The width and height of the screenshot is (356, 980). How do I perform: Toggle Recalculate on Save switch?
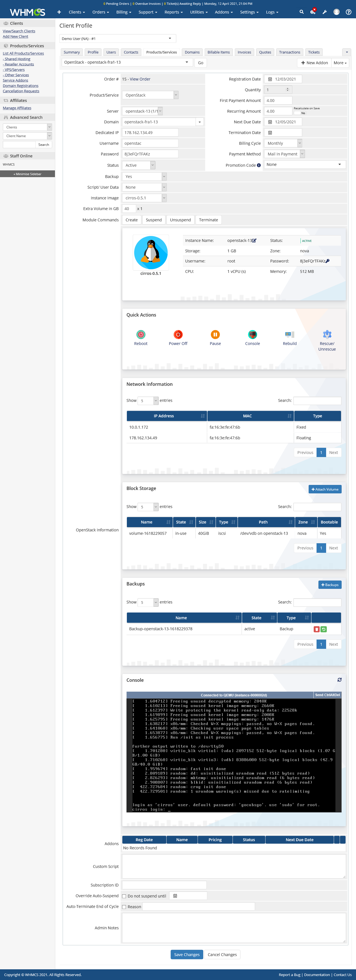tap(300, 113)
